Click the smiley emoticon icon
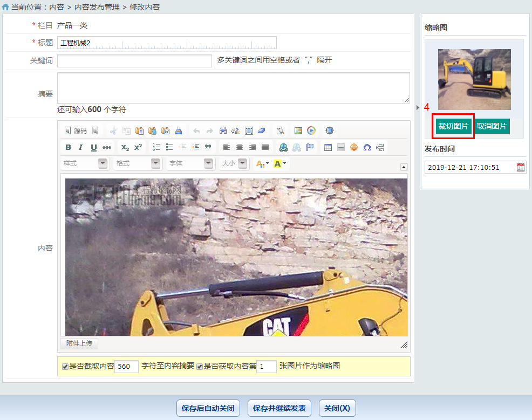 pyautogui.click(x=354, y=147)
